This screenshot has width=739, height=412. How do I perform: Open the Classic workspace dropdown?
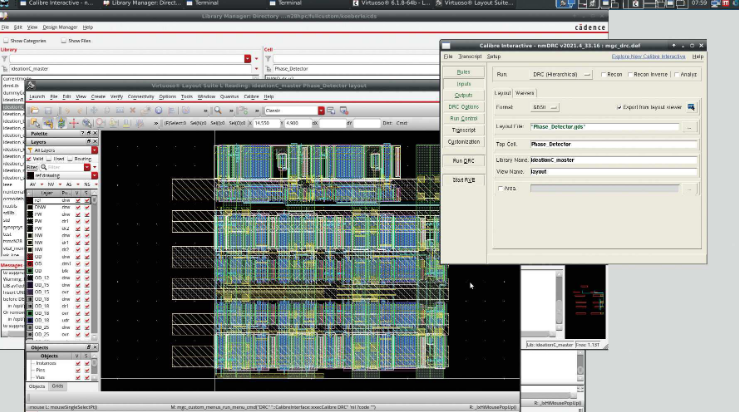(x=321, y=110)
